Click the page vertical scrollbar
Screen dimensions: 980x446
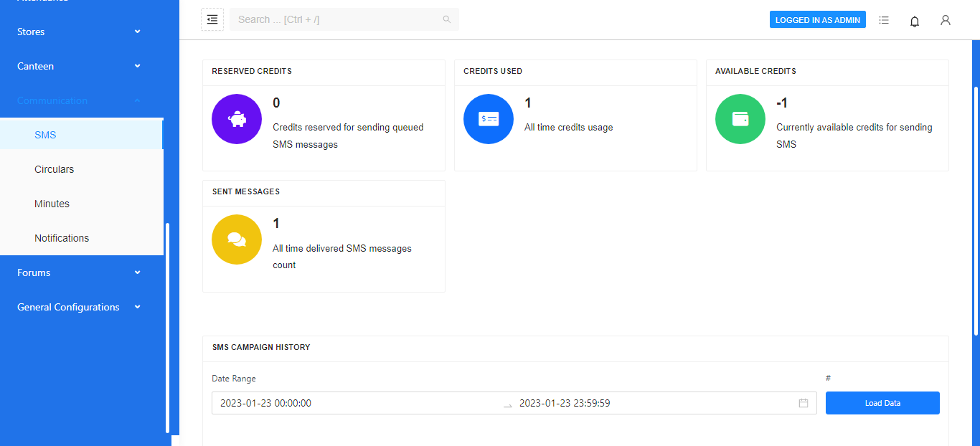tap(976, 210)
